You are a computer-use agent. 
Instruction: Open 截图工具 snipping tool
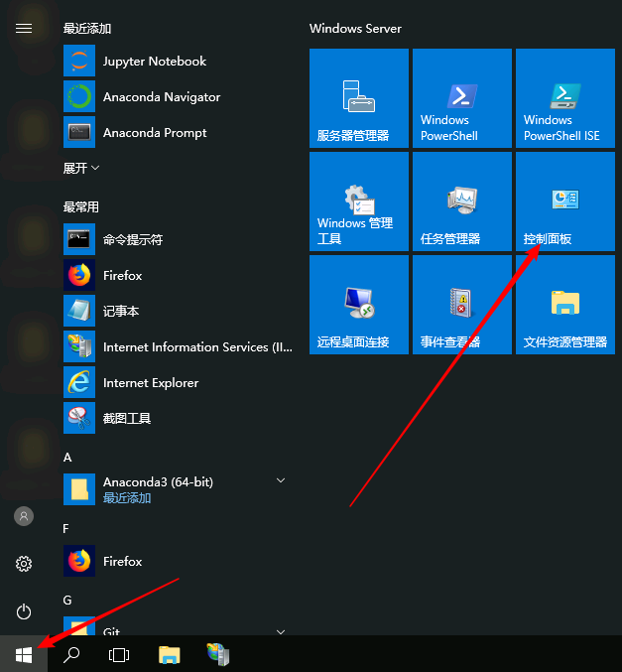[178, 418]
